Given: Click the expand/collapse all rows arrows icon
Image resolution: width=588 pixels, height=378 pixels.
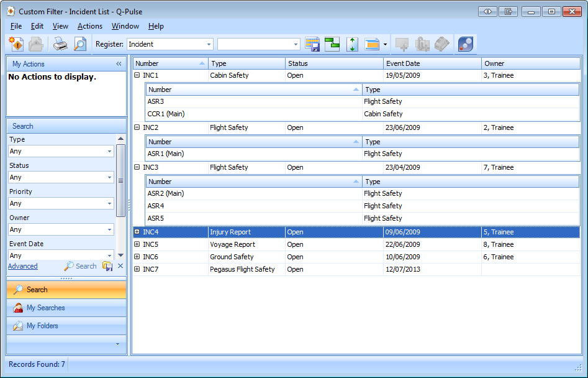Looking at the screenshot, I should (352, 44).
